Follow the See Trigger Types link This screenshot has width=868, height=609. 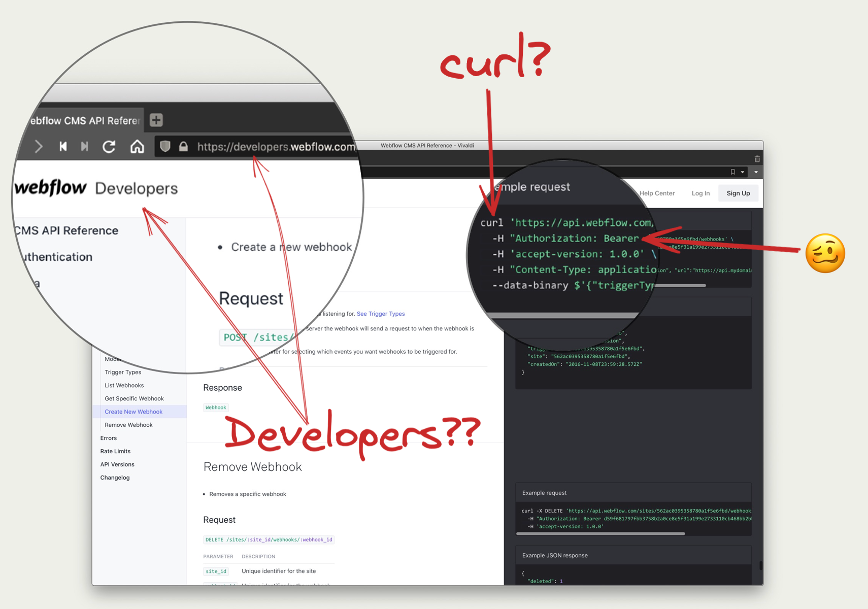pos(381,314)
